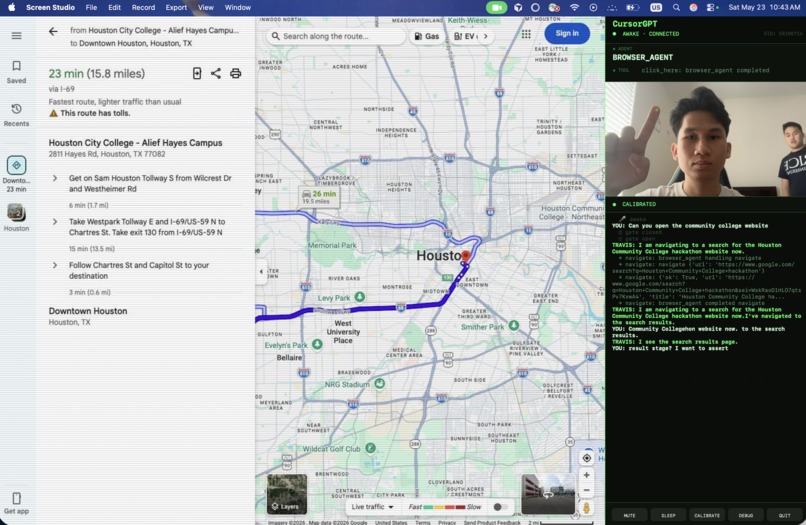Image resolution: width=806 pixels, height=525 pixels.
Task: Open the Wi-Fi status menu
Action: 574,7
